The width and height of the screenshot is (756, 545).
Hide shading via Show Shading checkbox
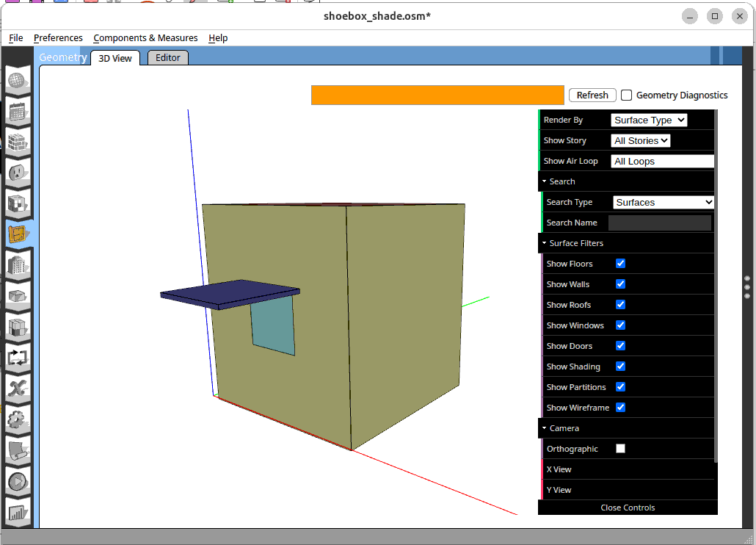point(620,367)
